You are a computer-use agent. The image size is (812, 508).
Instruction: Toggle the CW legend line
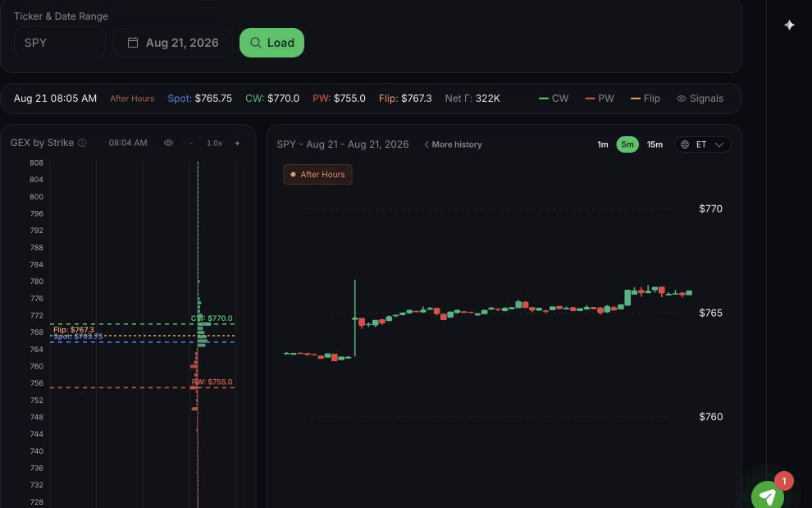coord(554,98)
